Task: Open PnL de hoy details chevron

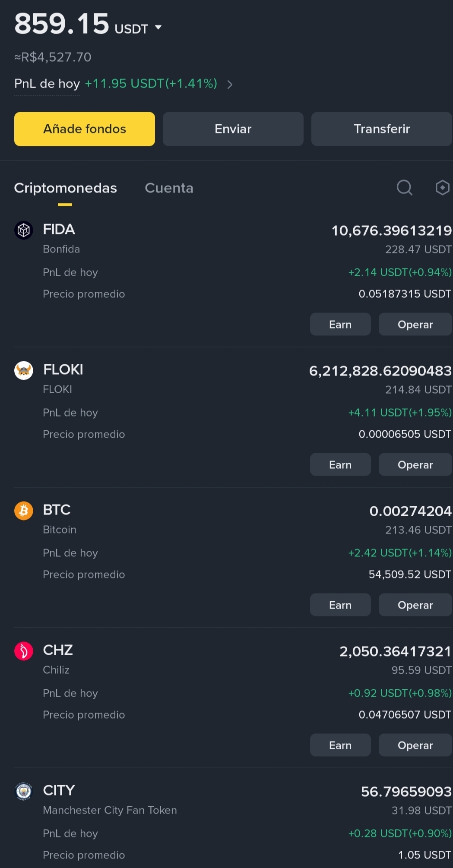Action: (230, 84)
